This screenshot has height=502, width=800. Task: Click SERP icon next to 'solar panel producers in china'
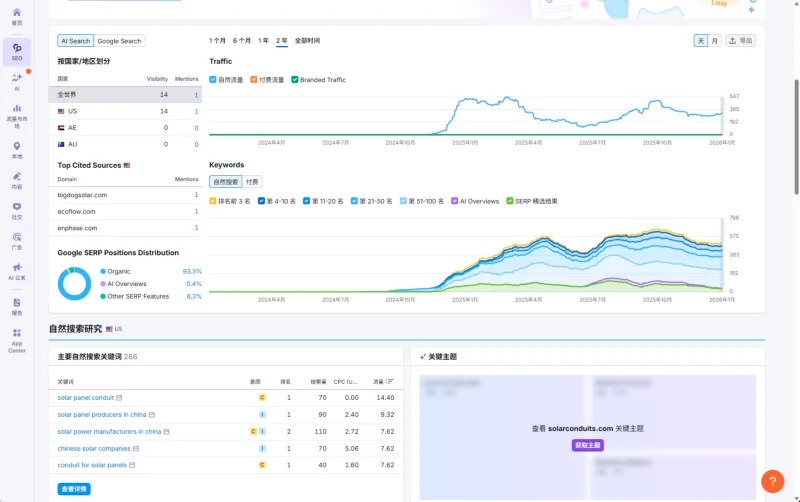click(x=152, y=415)
